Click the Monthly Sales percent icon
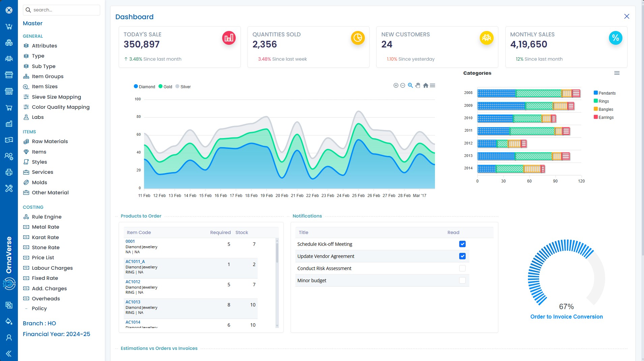 (615, 38)
